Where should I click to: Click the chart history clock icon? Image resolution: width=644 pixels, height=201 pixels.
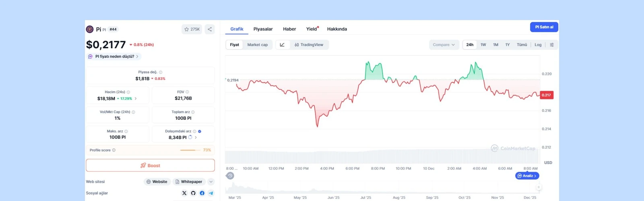tap(230, 176)
